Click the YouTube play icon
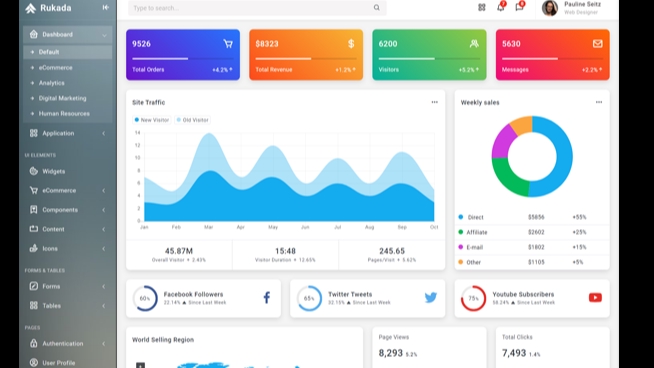 pyautogui.click(x=595, y=297)
